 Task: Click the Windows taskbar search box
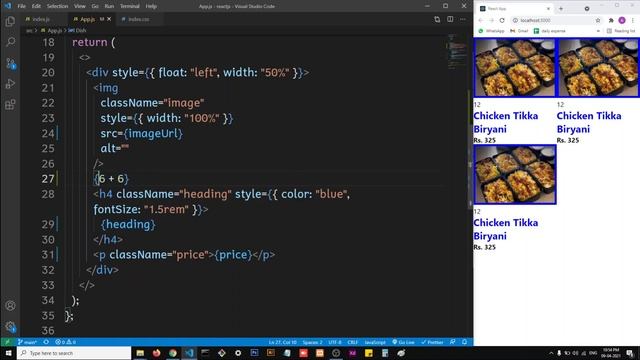[x=74, y=353]
